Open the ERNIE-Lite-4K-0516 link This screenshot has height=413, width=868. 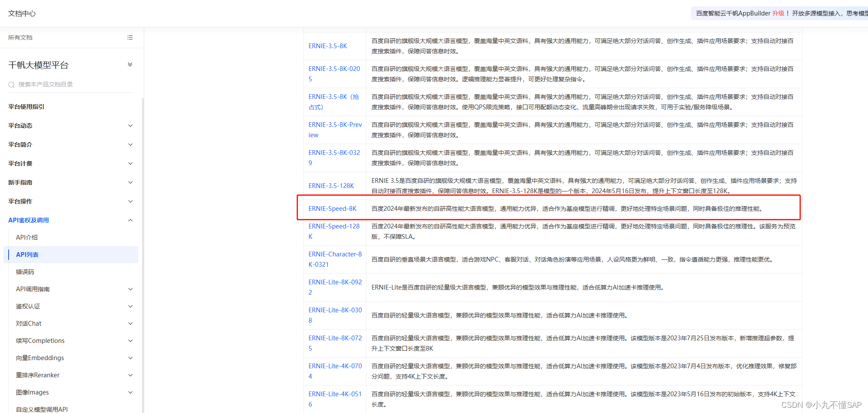pyautogui.click(x=335, y=399)
